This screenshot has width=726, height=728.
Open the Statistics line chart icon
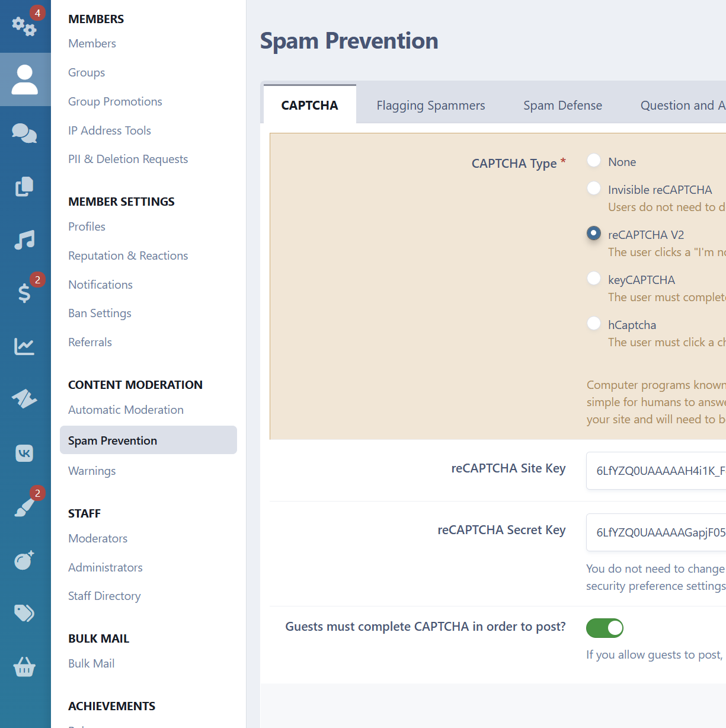tap(24, 346)
